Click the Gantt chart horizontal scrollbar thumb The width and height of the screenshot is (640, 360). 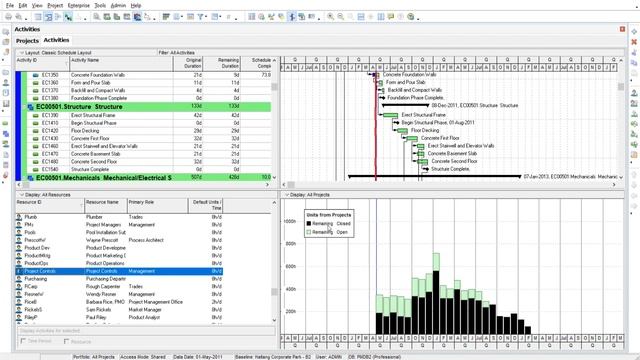(291, 185)
